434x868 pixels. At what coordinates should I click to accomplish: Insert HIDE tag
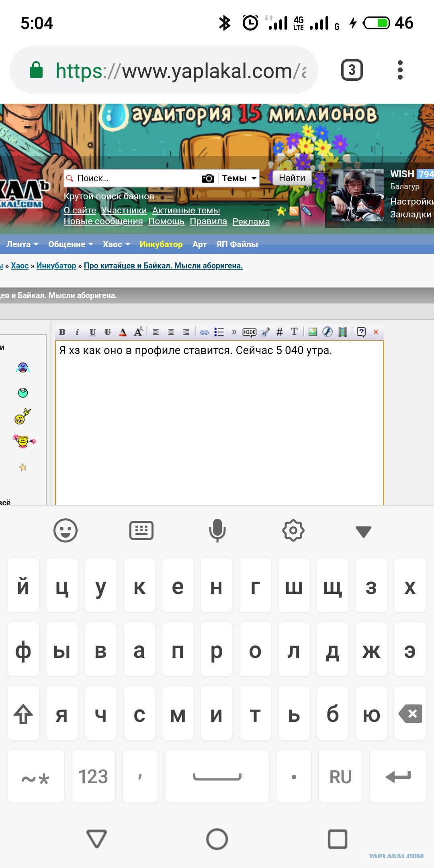tap(249, 332)
